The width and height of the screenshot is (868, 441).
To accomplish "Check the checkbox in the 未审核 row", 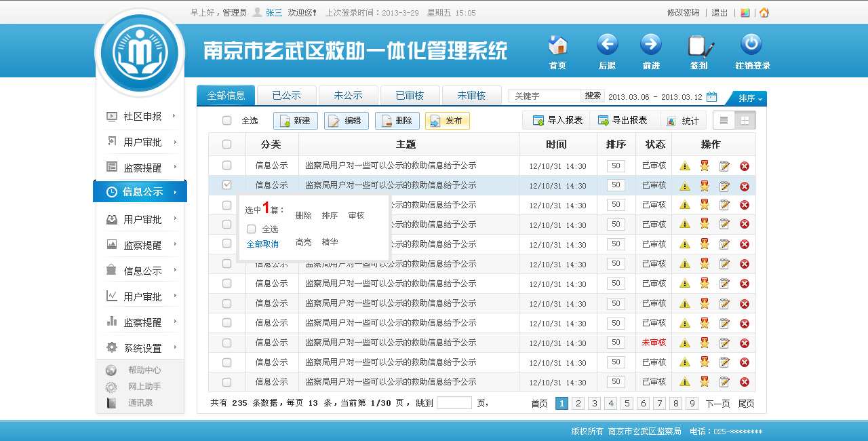I will 226,343.
